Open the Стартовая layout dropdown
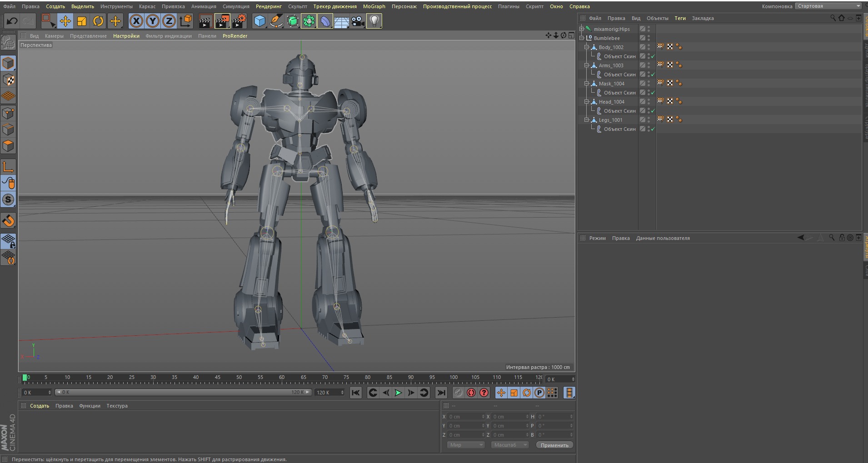This screenshot has height=463, width=868. pos(828,6)
